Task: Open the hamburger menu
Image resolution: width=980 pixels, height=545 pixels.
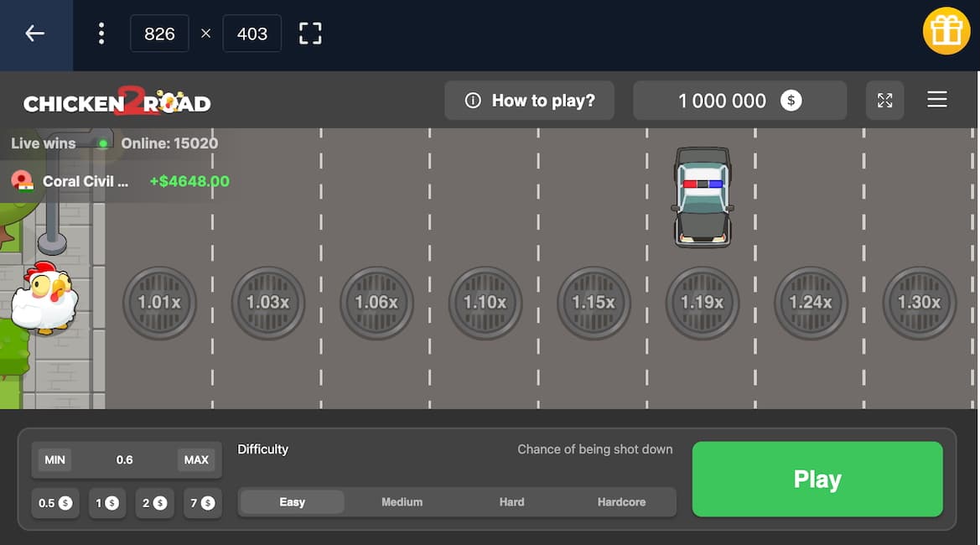Action: 936,101
